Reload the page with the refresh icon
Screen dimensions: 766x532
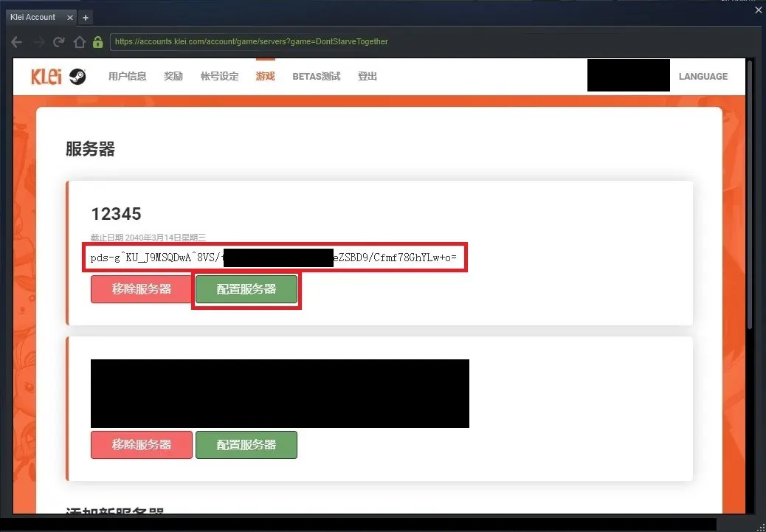(59, 42)
